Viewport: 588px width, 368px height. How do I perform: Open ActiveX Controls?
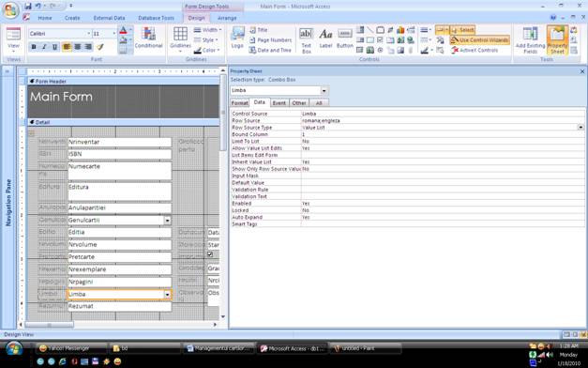tap(475, 50)
